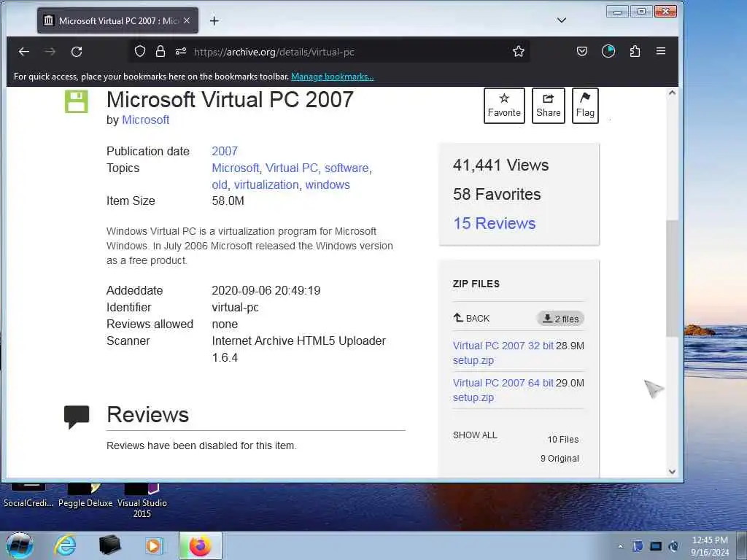Flag this item

pyautogui.click(x=585, y=106)
